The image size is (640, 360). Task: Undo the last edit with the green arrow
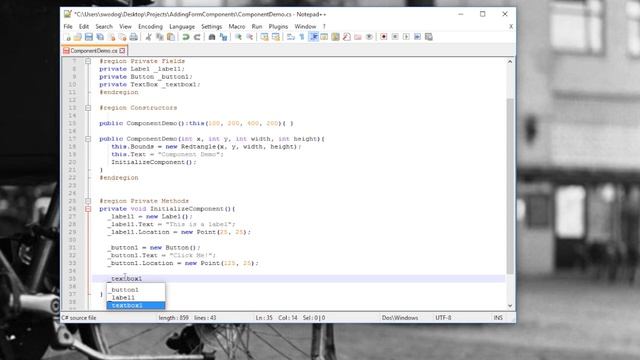[x=186, y=37]
